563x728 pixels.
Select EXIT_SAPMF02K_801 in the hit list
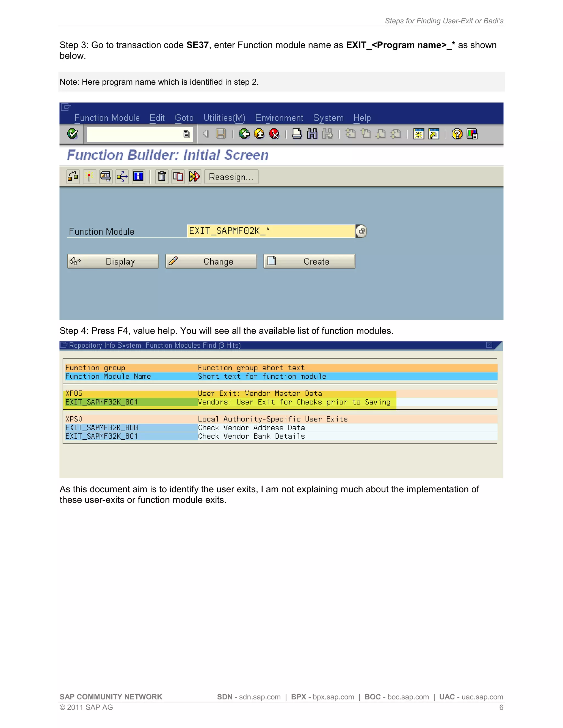(131, 436)
